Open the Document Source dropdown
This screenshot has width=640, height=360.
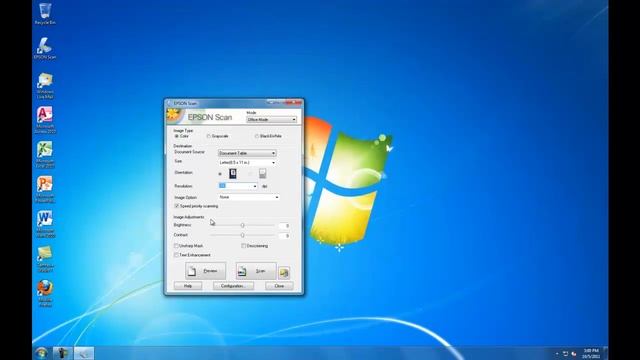(247, 153)
